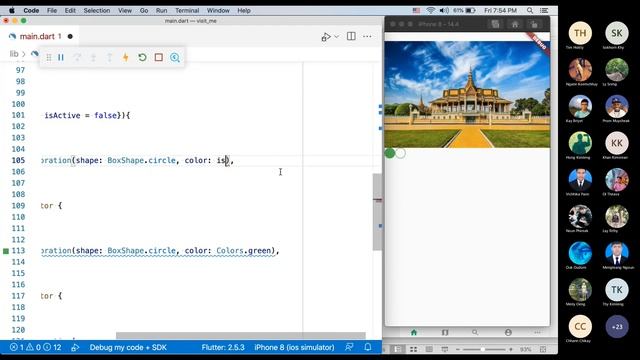The image size is (640, 360).
Task: Pause the debug session
Action: point(61,58)
